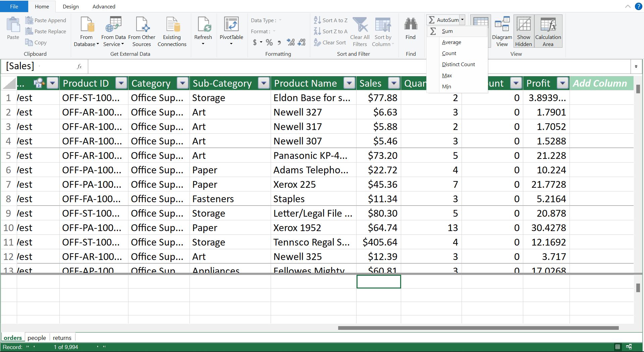Open From Database import icon

tap(87, 25)
